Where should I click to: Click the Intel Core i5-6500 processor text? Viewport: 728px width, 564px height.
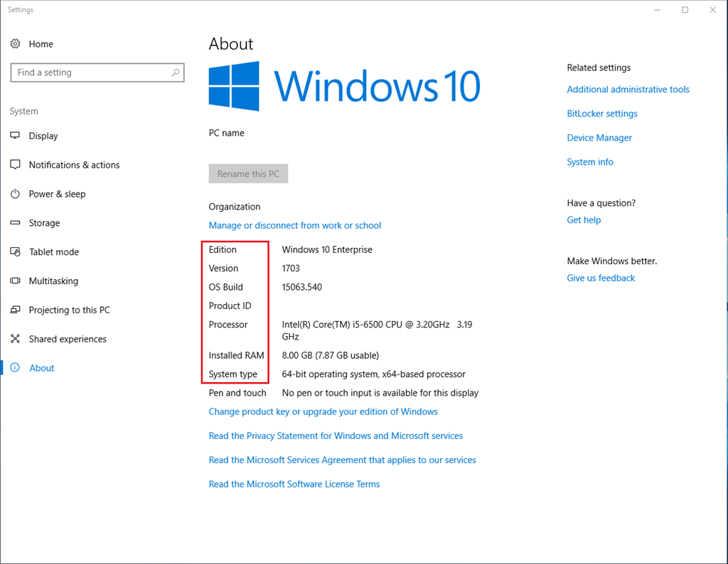click(x=377, y=330)
